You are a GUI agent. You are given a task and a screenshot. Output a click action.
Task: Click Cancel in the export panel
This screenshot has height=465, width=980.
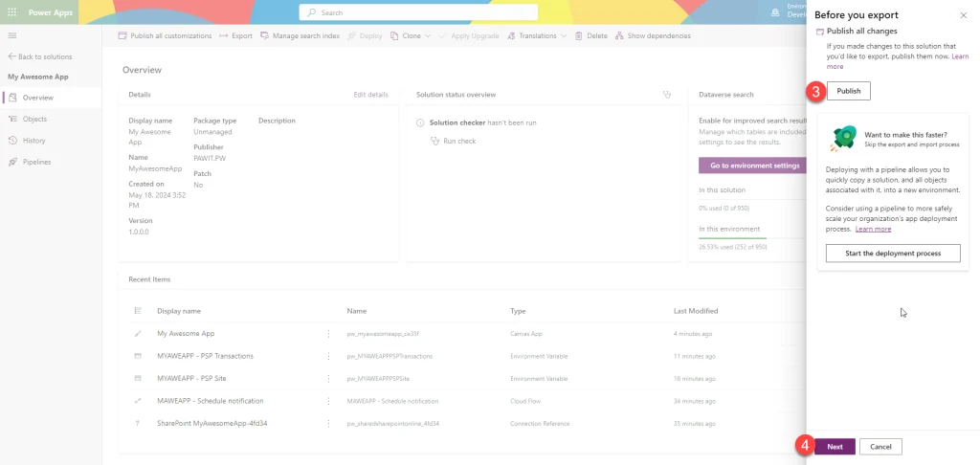point(880,447)
